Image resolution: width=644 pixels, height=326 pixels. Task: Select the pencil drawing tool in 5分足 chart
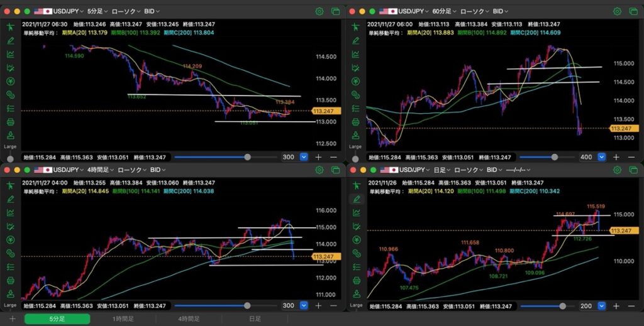tap(10, 41)
